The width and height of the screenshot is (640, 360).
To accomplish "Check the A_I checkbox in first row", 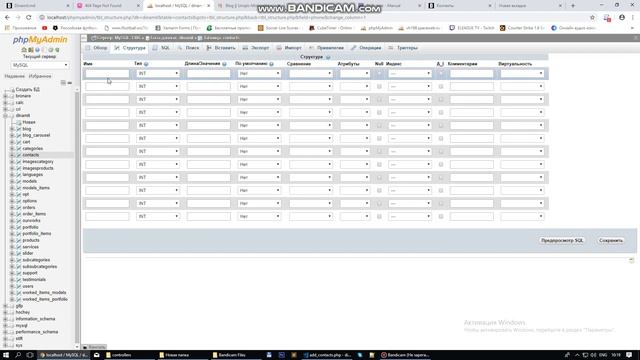I will tap(441, 73).
